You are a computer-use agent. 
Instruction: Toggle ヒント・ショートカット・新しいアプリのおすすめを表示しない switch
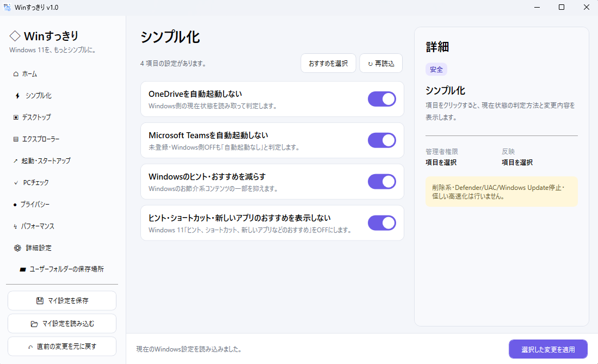click(382, 223)
